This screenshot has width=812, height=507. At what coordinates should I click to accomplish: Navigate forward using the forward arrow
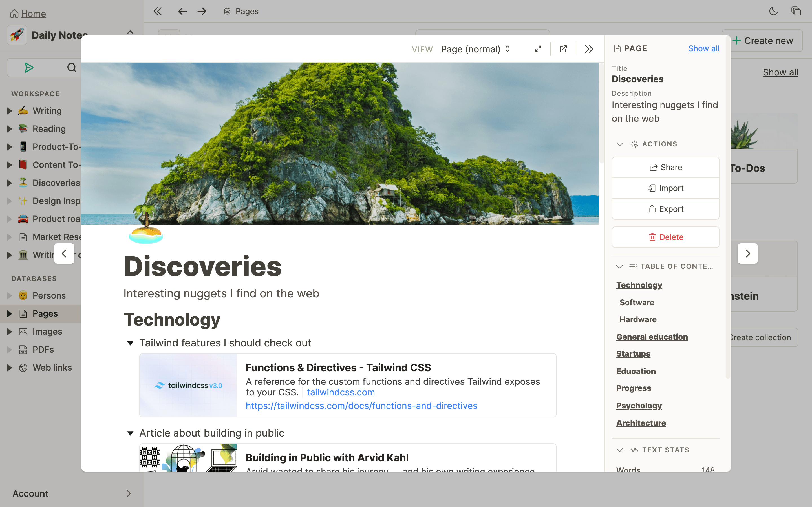coord(202,11)
